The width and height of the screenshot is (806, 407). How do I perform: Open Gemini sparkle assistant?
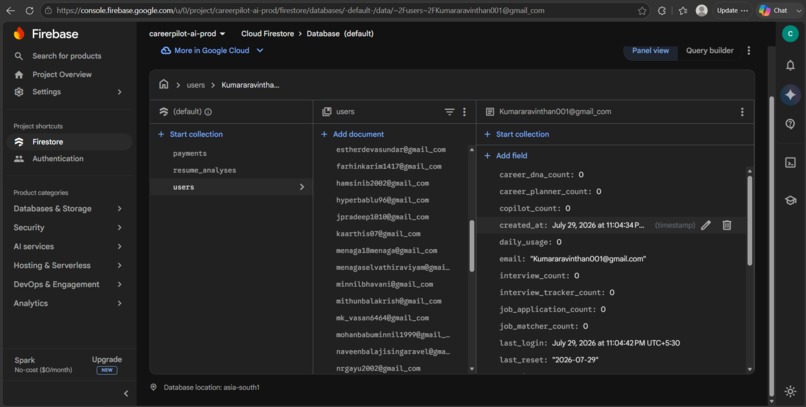790,95
